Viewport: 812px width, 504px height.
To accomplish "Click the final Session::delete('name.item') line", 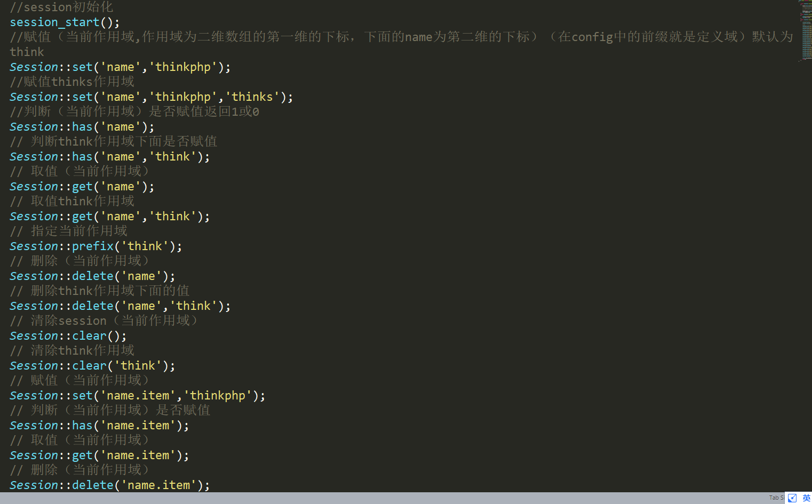I will click(109, 485).
